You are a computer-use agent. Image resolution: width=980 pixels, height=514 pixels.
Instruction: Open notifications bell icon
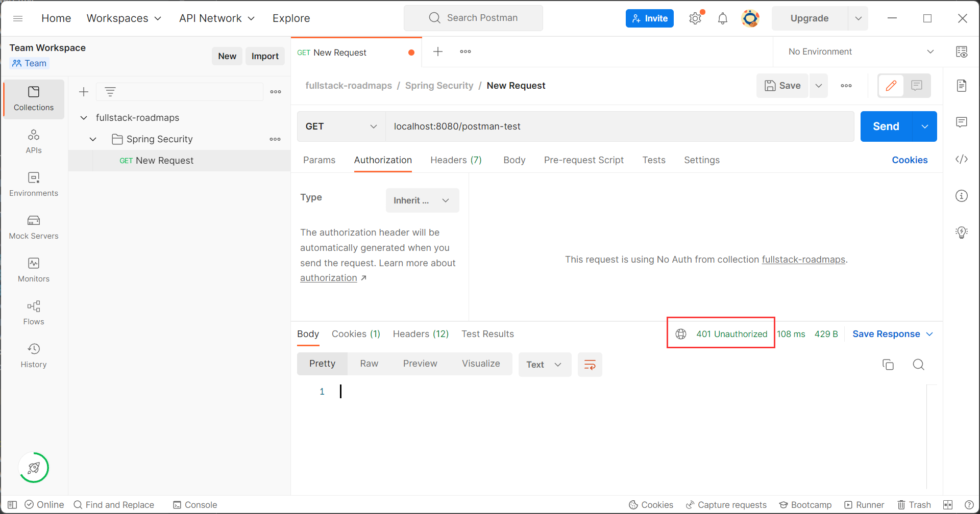coord(723,18)
